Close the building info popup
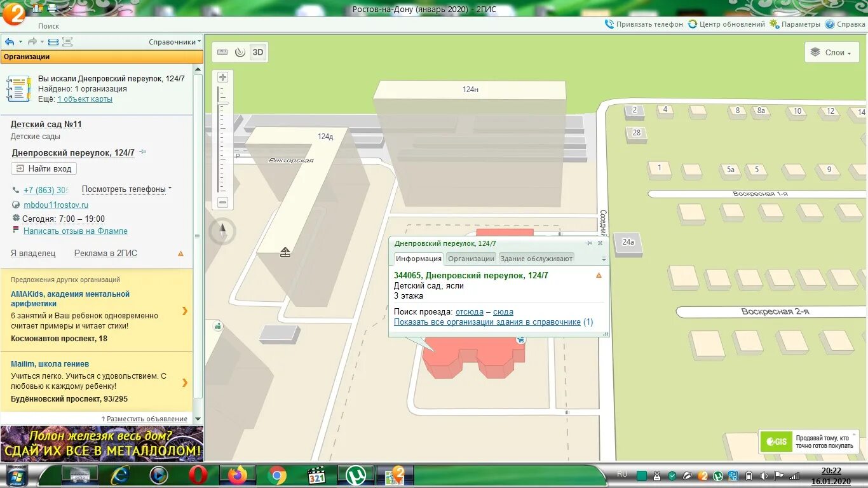The width and height of the screenshot is (868, 488). [x=600, y=243]
